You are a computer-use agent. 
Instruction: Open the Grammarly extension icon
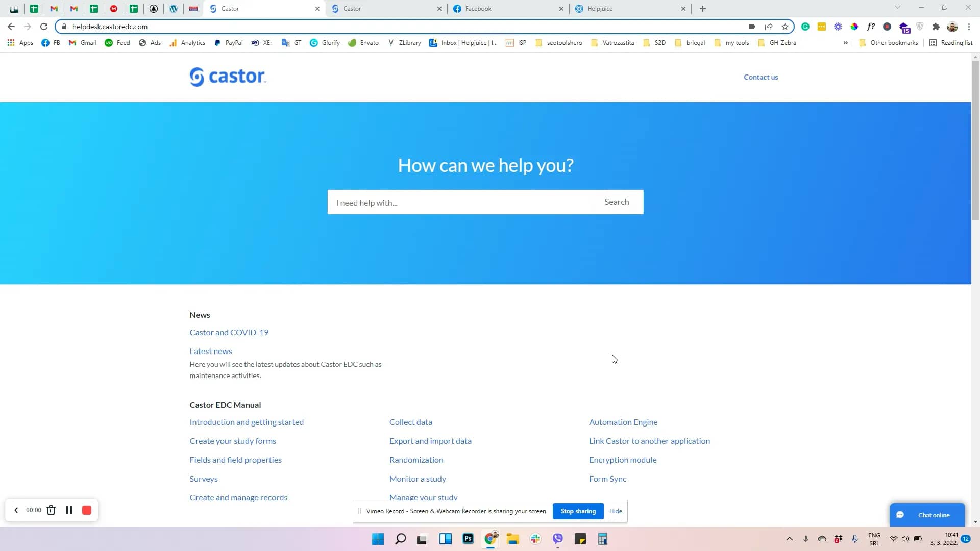pos(805,27)
